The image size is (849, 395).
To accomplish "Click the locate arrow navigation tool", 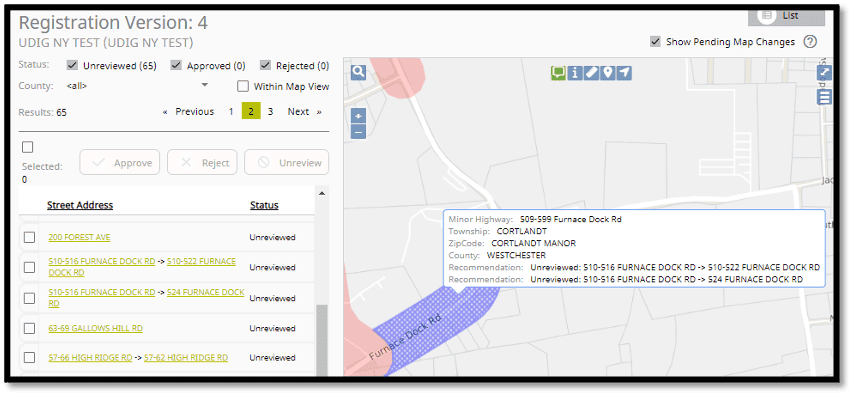I will (624, 73).
